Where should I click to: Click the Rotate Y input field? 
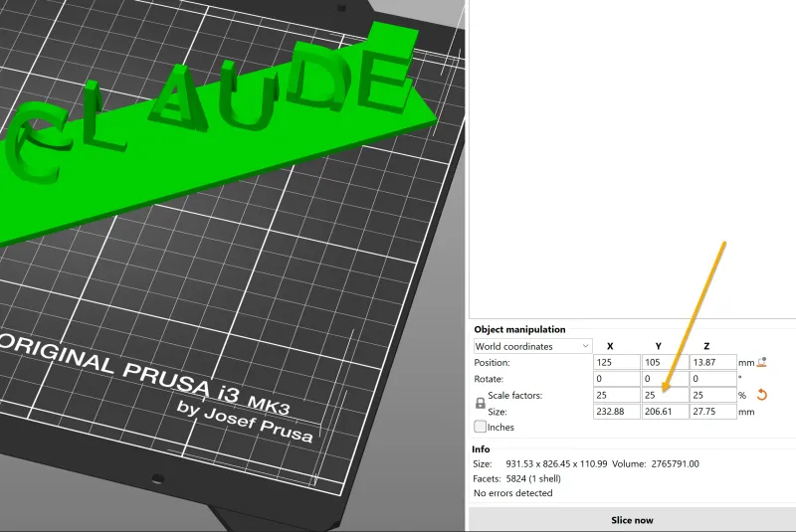coord(665,378)
